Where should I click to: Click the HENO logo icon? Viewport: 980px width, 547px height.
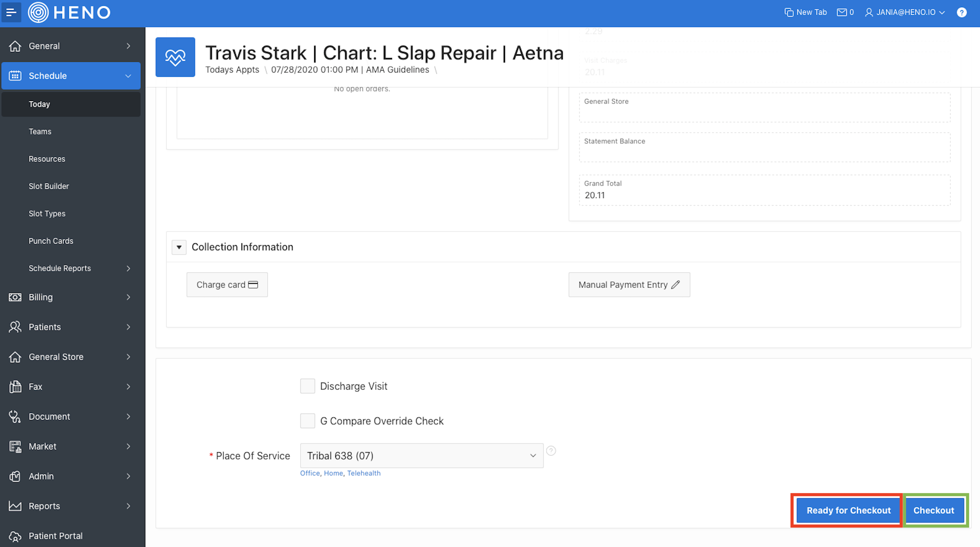39,12
